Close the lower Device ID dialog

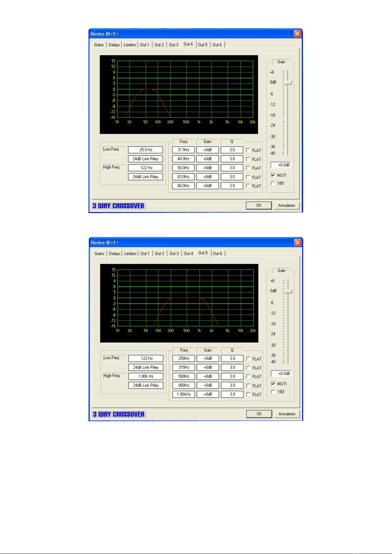(x=298, y=243)
